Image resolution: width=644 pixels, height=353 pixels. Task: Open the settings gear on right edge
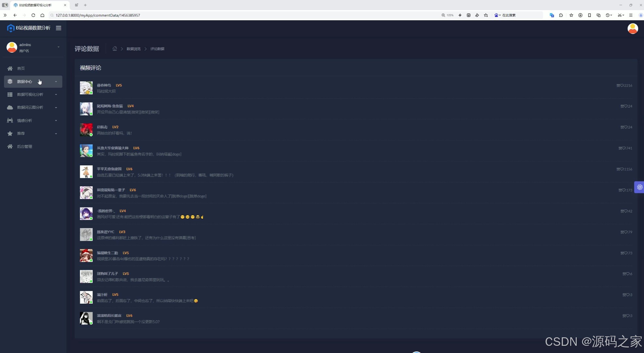(639, 187)
